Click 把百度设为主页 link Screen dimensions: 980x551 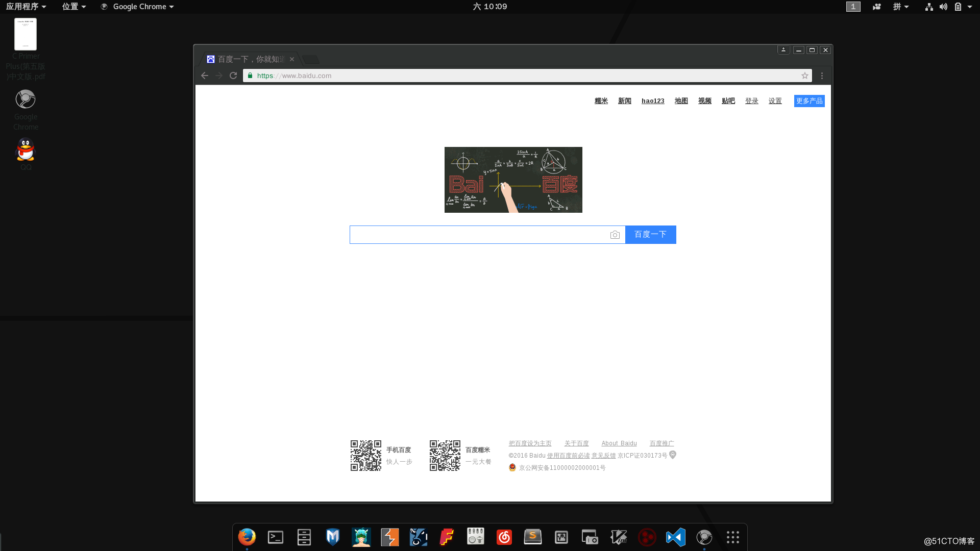click(x=530, y=443)
